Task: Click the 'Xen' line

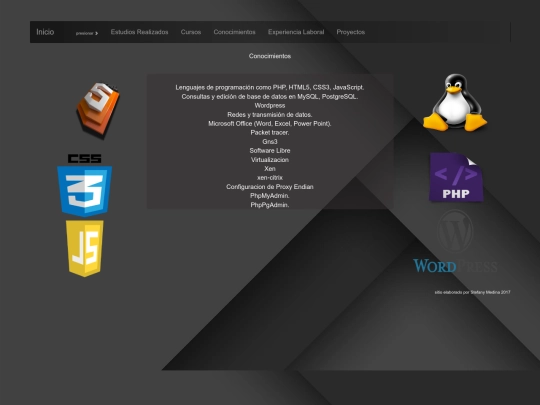Action: coord(270,168)
